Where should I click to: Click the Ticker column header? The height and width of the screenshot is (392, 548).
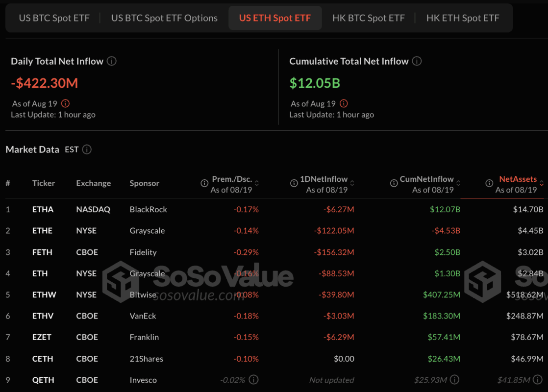44,183
